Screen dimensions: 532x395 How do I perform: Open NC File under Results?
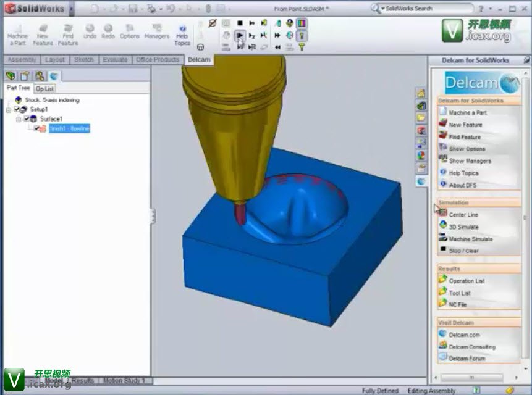click(x=457, y=304)
